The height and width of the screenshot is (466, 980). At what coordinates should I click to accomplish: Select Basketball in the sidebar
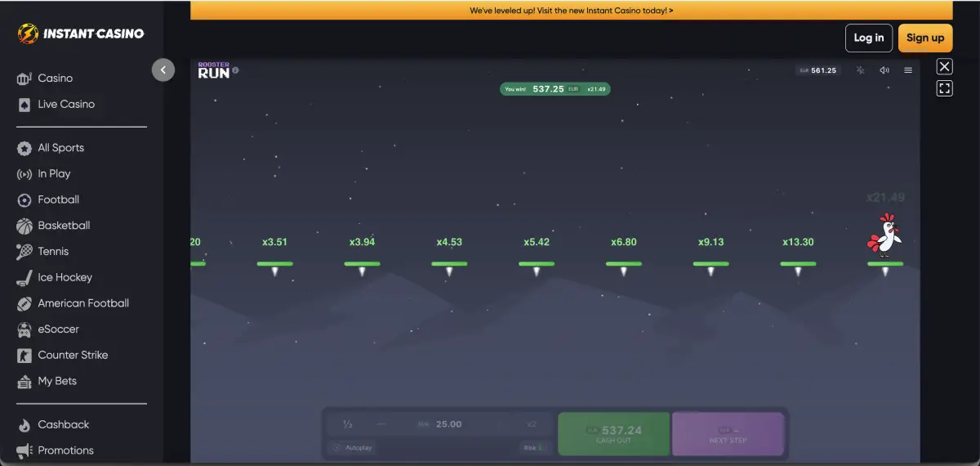click(64, 226)
